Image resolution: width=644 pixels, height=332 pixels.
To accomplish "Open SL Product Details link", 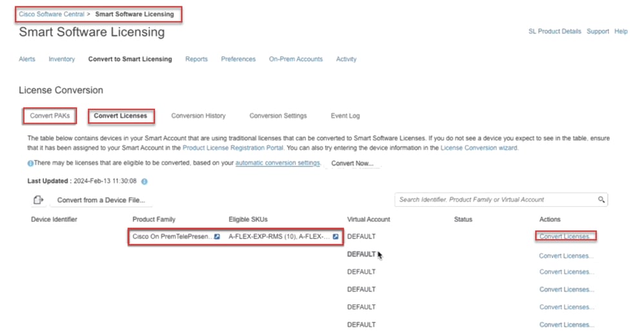I will pos(555,31).
